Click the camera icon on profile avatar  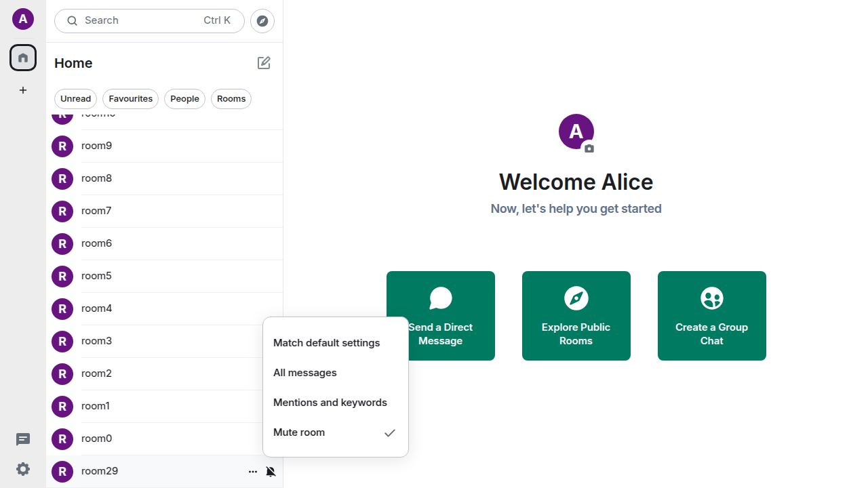point(589,148)
